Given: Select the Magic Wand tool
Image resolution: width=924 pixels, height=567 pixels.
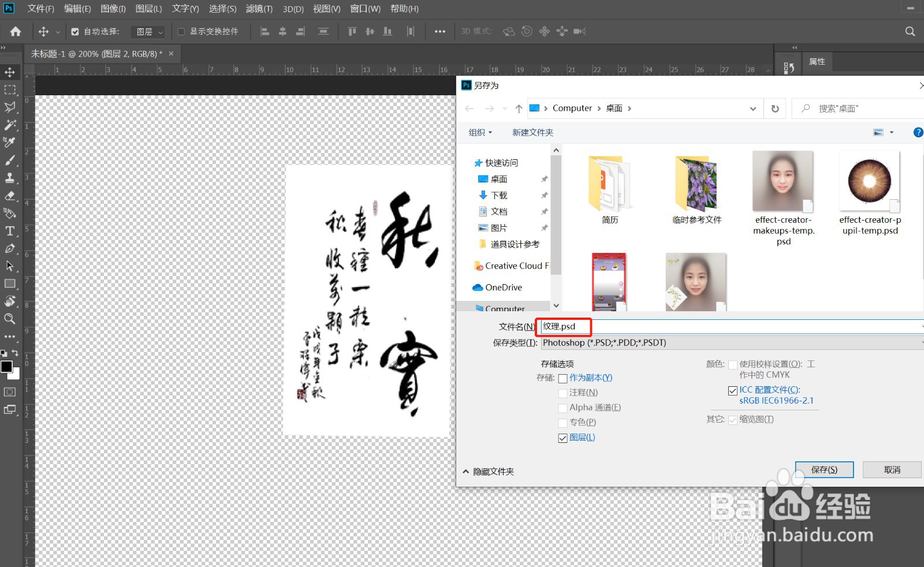Looking at the screenshot, I should (10, 125).
